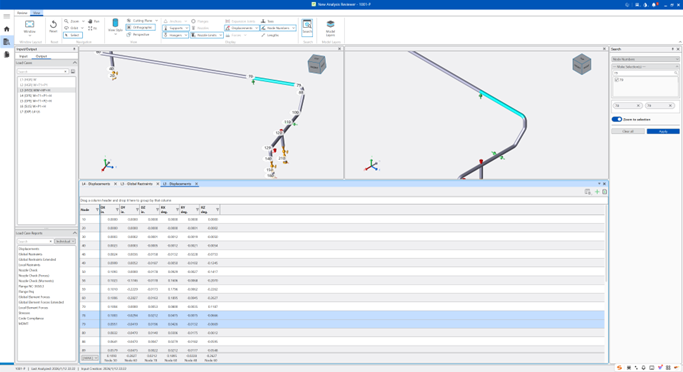Switch to L4 - Displacements report tab

(96, 184)
